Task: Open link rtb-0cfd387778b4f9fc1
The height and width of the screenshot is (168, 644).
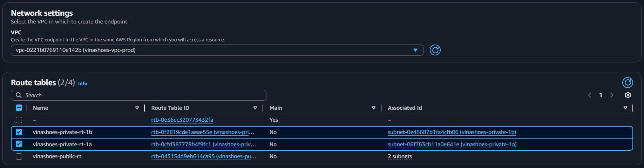Action: [x=203, y=144]
